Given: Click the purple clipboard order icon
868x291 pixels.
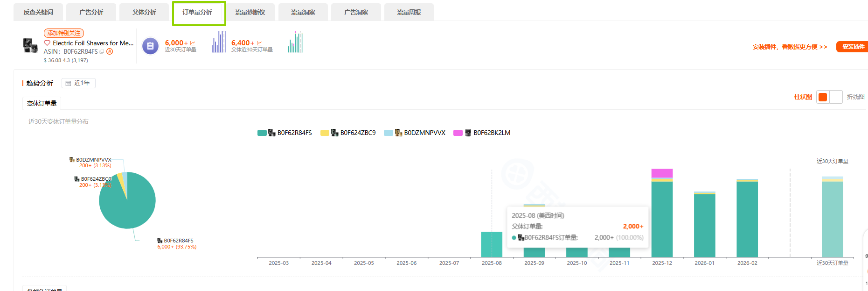Looking at the screenshot, I should tap(150, 46).
